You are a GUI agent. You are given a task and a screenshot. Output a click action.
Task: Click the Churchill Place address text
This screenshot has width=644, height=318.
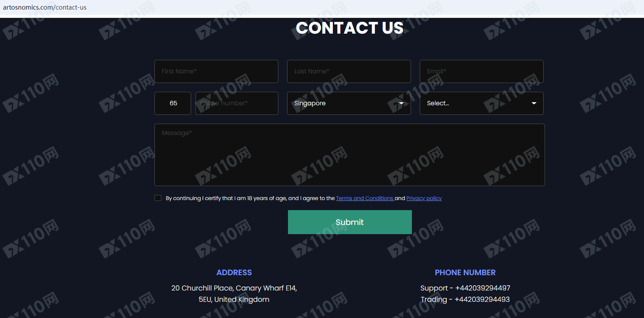point(234,294)
